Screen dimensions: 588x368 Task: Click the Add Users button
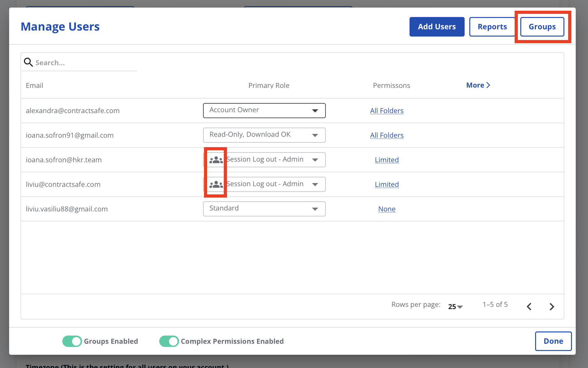(x=437, y=27)
